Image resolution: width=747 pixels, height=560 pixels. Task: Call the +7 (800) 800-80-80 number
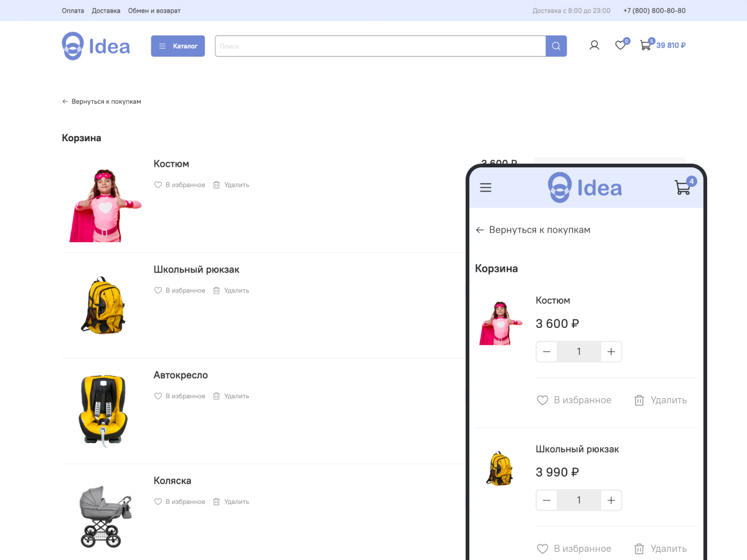click(x=654, y=11)
